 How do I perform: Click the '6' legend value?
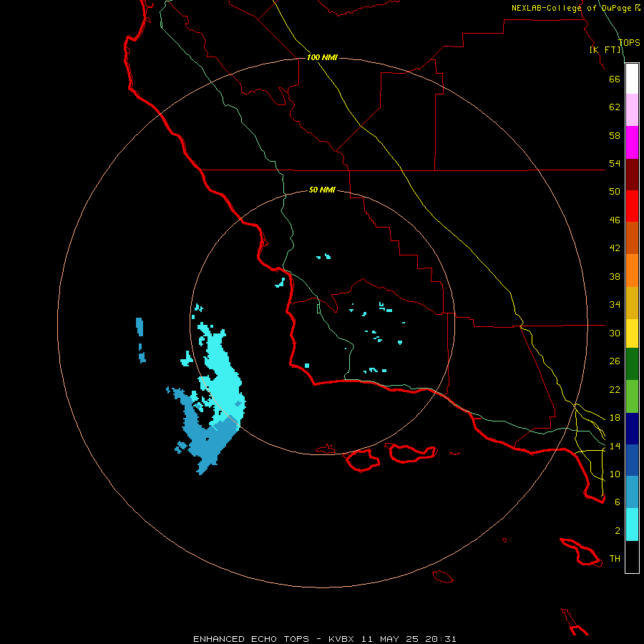tap(618, 502)
